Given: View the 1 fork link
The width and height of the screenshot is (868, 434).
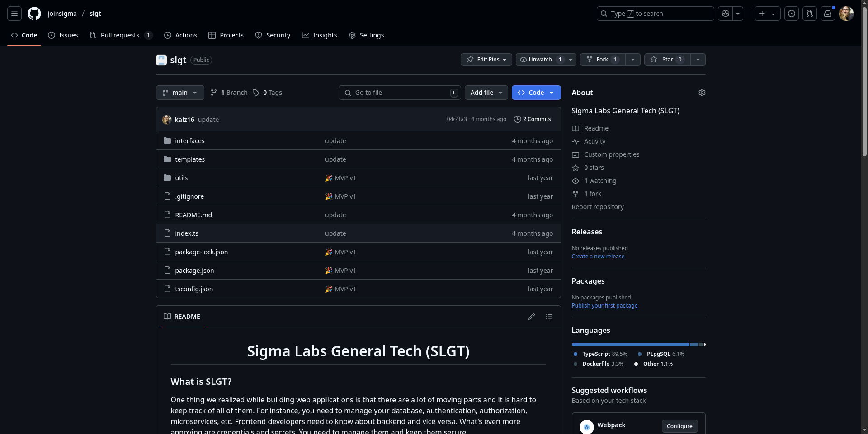Looking at the screenshot, I should click(586, 194).
